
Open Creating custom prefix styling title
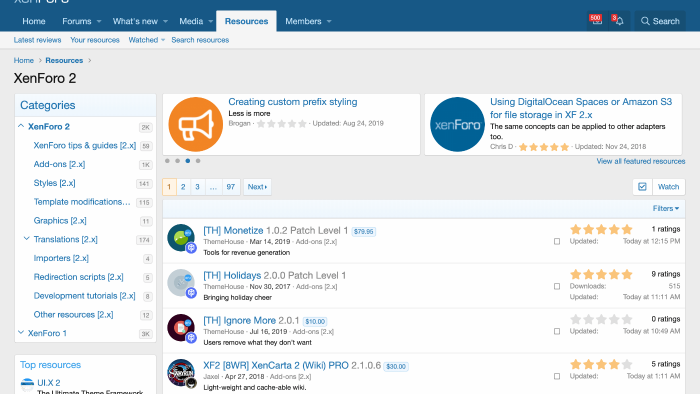tap(293, 102)
